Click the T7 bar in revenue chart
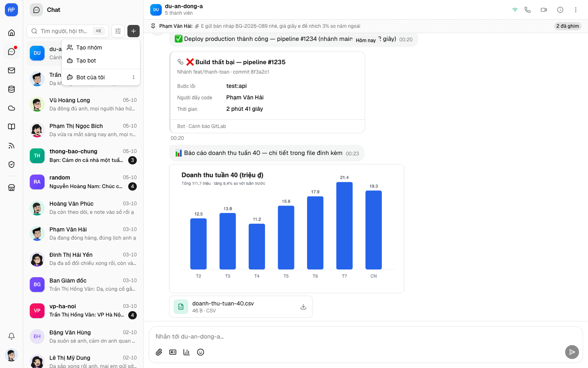Screen dimensions: 588x368 click(x=344, y=226)
